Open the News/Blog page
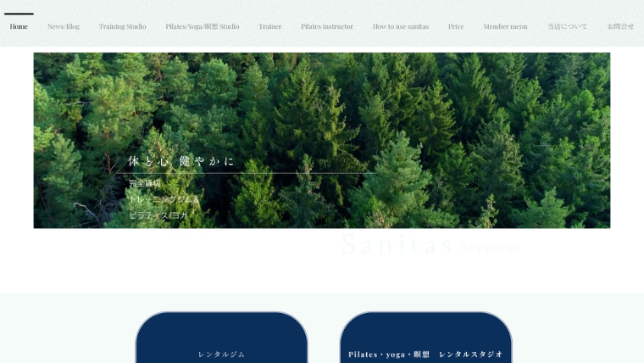Image resolution: width=644 pixels, height=363 pixels. [x=64, y=26]
